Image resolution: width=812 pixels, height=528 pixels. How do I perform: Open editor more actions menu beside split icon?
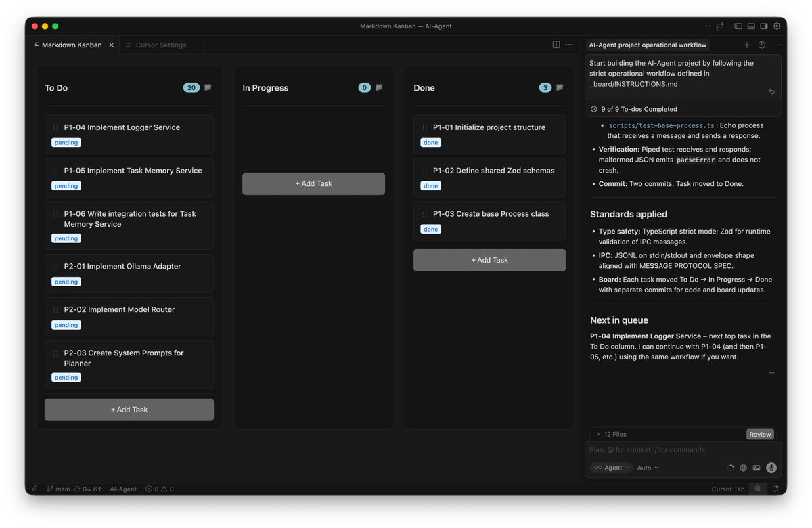pyautogui.click(x=569, y=45)
